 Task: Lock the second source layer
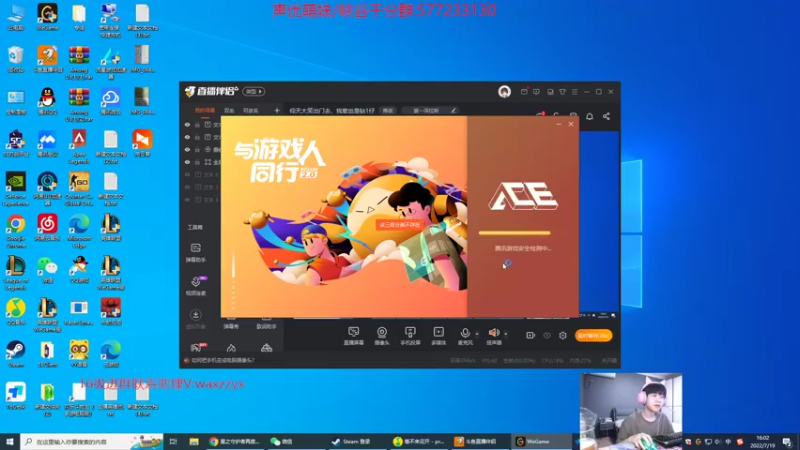click(197, 137)
